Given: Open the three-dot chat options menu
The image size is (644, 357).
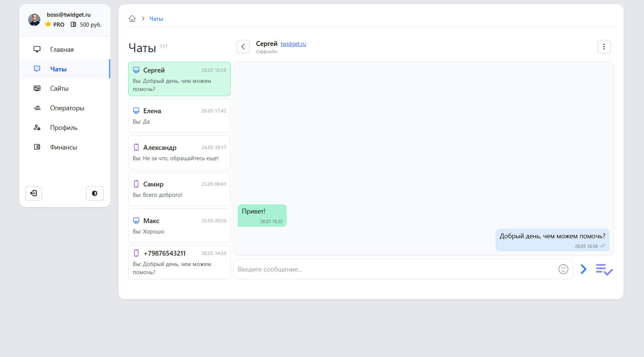Looking at the screenshot, I should (604, 47).
